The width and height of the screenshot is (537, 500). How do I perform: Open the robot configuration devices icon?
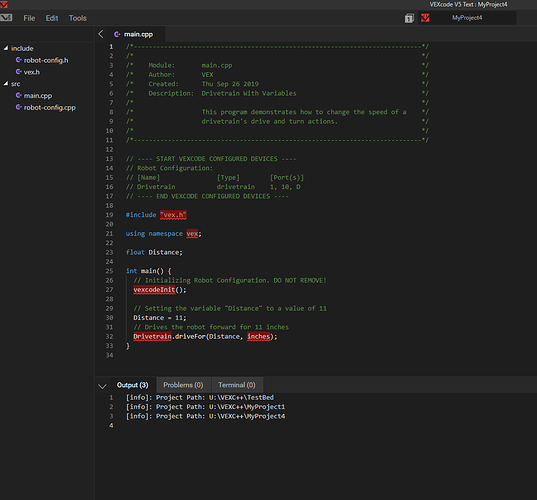(x=409, y=18)
